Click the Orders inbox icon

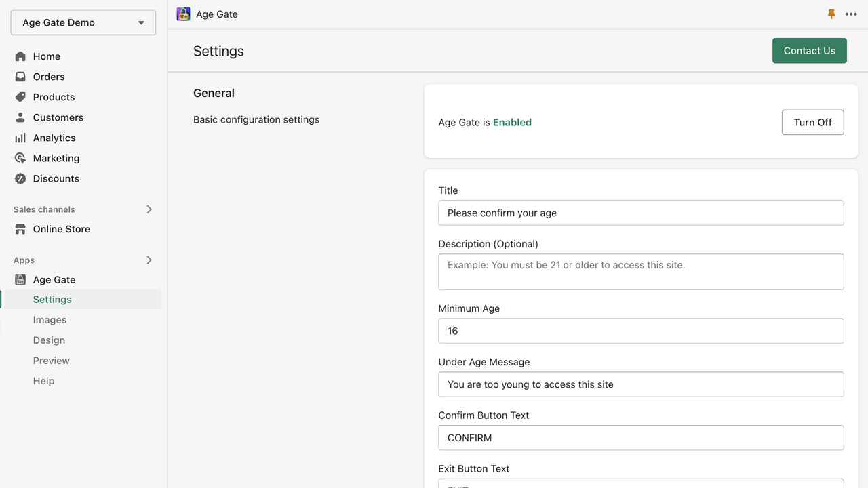(x=20, y=77)
